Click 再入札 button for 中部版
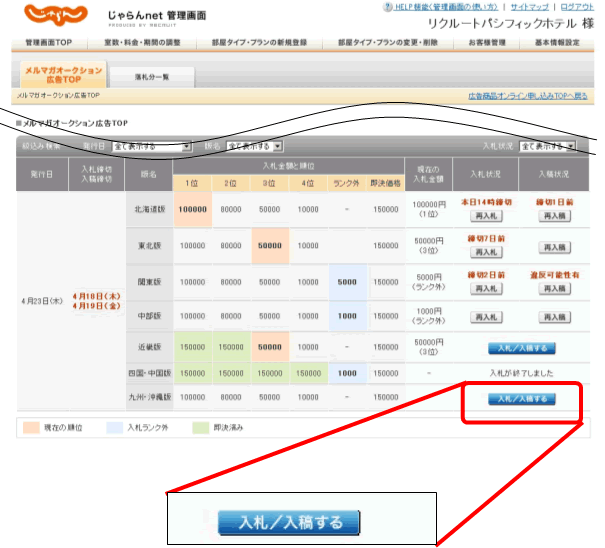This screenshot has width=605, height=548. coord(486,317)
